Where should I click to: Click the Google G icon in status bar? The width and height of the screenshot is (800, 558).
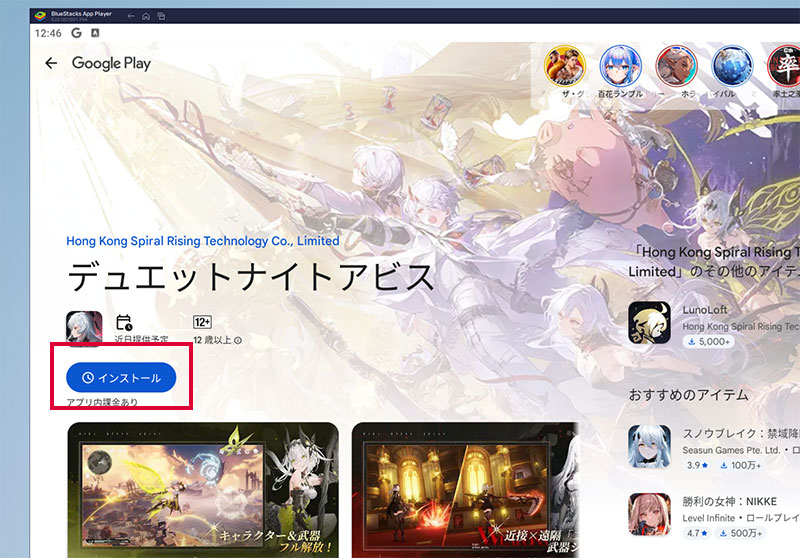[x=76, y=33]
